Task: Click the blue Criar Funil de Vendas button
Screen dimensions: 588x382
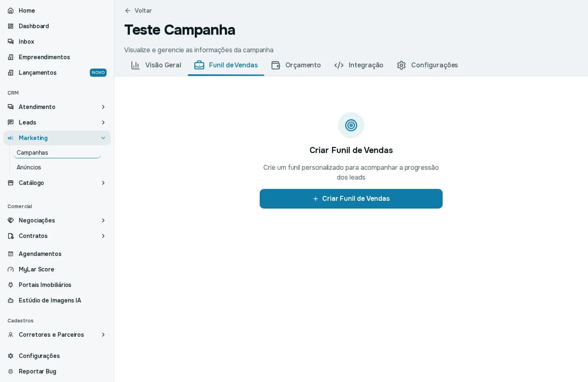Action: point(351,199)
